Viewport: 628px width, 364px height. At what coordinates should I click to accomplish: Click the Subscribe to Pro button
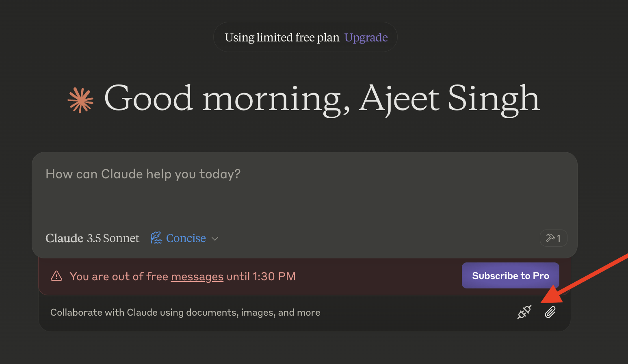click(510, 275)
